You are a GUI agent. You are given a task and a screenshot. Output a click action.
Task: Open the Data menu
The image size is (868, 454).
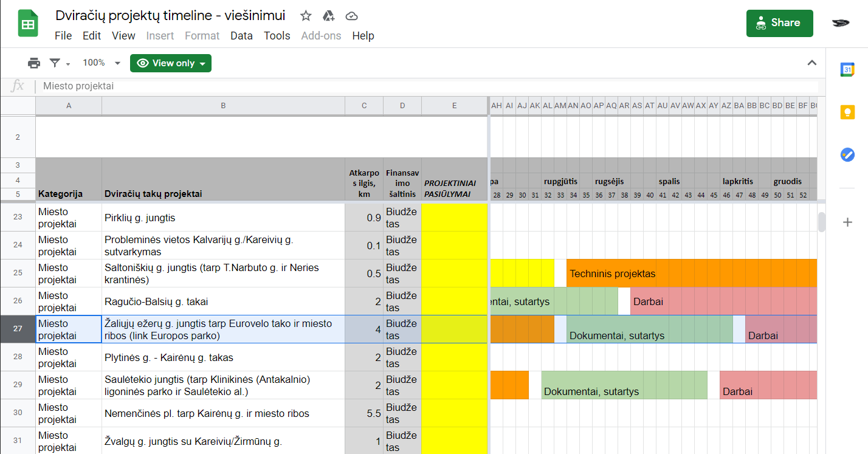pyautogui.click(x=241, y=36)
